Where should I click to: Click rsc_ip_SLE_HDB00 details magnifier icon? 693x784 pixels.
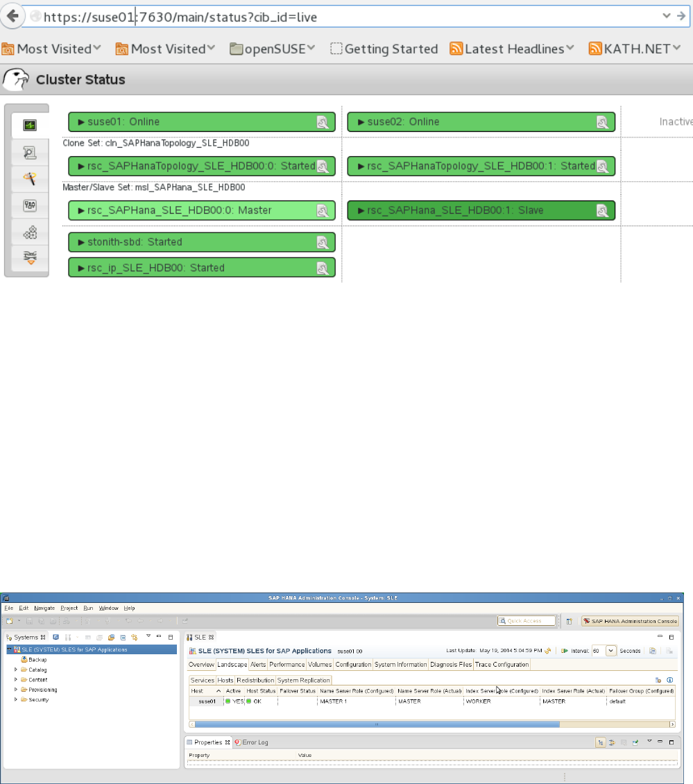coord(323,269)
